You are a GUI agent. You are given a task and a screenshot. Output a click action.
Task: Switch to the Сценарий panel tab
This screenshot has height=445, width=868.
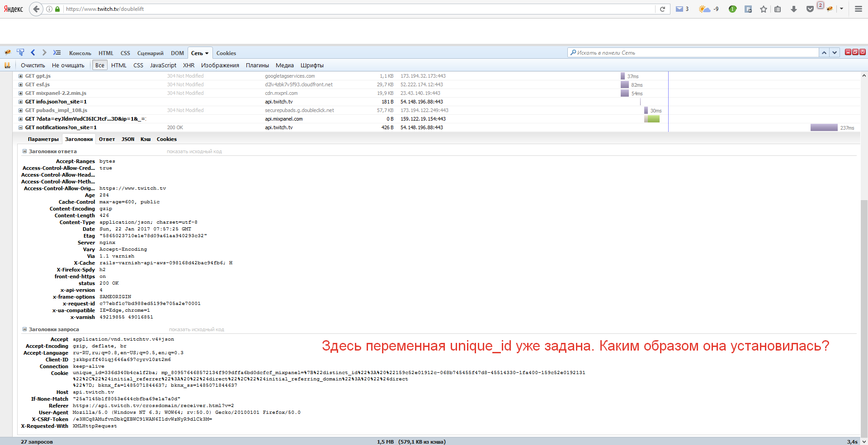click(151, 53)
